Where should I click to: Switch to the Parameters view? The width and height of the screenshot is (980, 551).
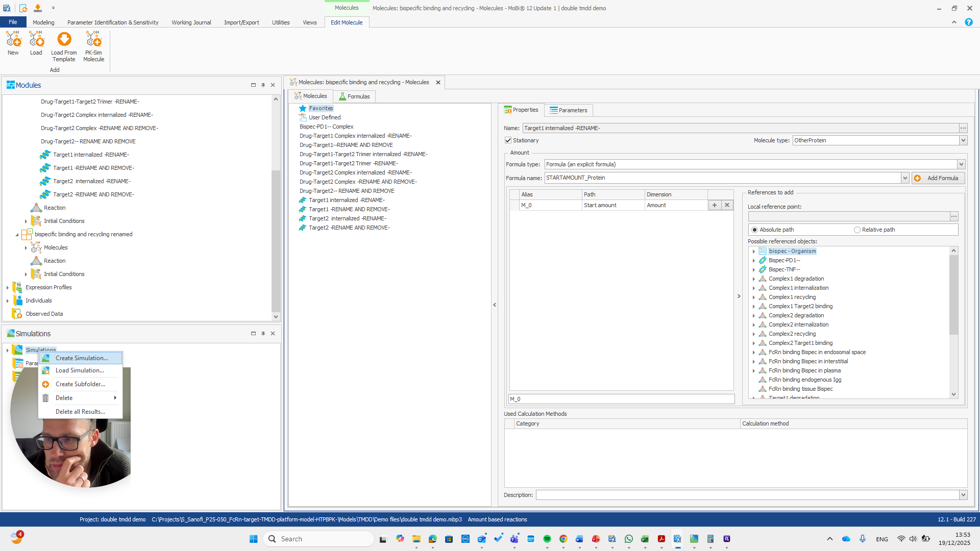pyautogui.click(x=568, y=110)
